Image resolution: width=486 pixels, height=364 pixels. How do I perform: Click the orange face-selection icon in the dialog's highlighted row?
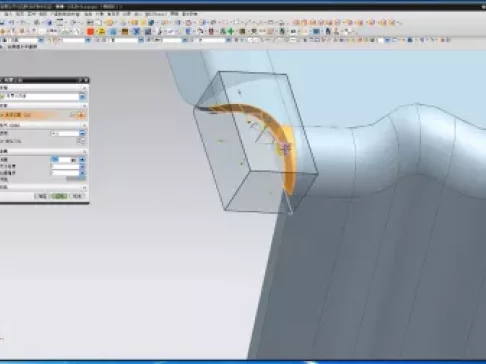pyautogui.click(x=81, y=115)
